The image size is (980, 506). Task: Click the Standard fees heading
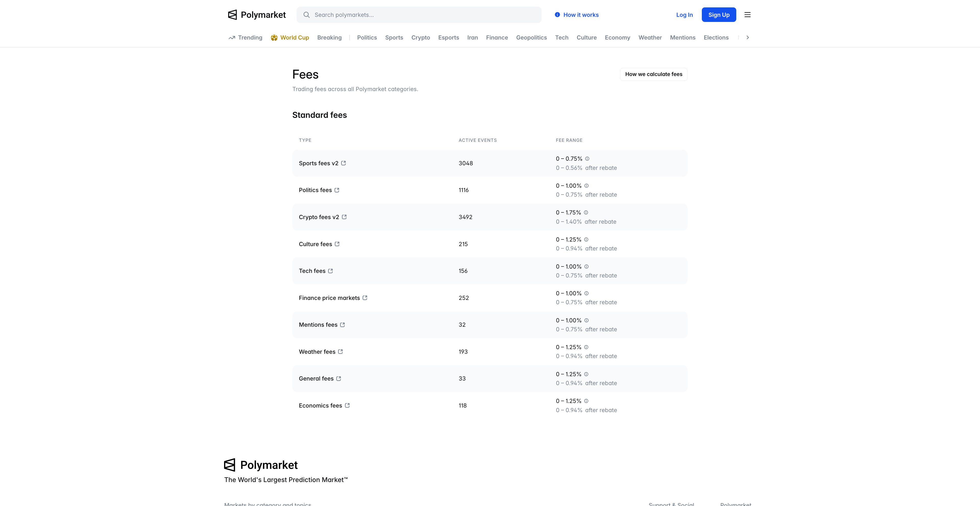point(320,115)
